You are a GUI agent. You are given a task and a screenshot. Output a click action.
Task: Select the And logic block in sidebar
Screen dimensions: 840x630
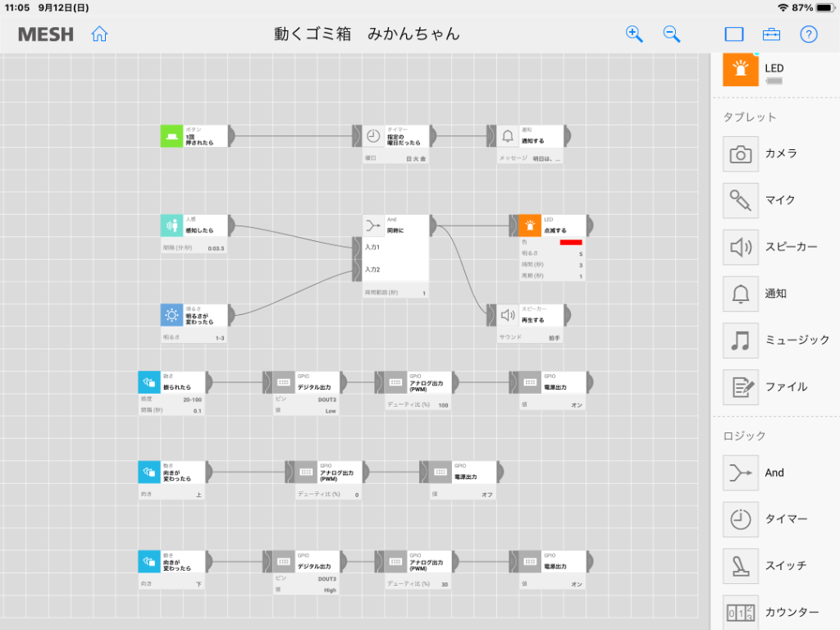point(741,473)
